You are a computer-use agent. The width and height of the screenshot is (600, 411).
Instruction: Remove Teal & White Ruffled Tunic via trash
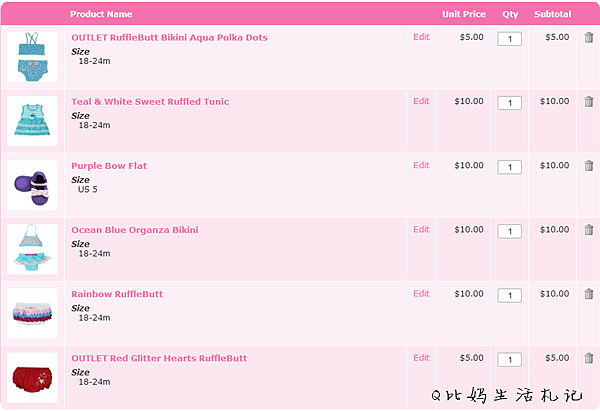pyautogui.click(x=589, y=101)
